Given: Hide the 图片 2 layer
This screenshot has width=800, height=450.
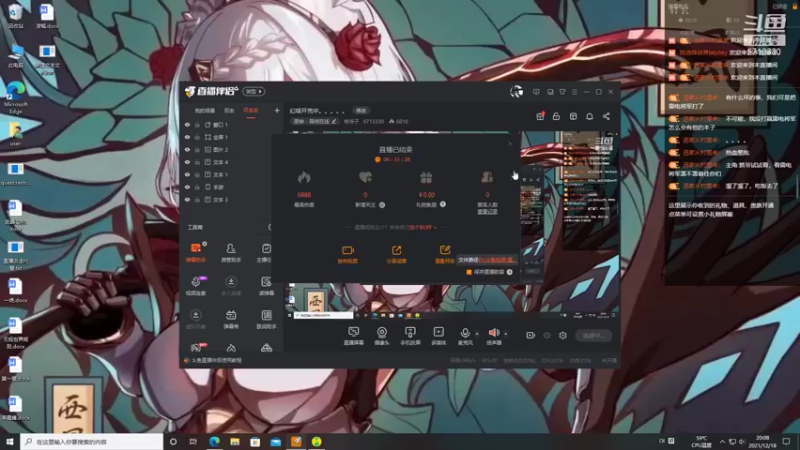Looking at the screenshot, I should click(187, 149).
